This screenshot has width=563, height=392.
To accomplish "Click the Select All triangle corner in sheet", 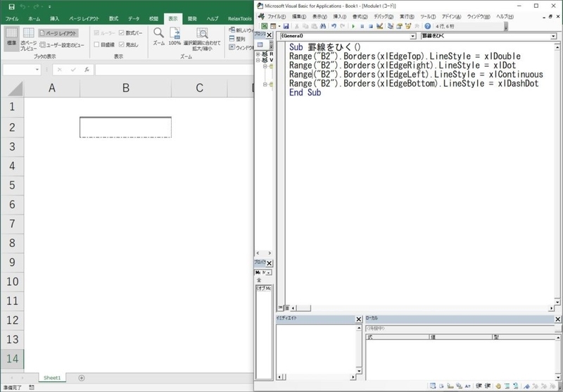I will point(15,89).
